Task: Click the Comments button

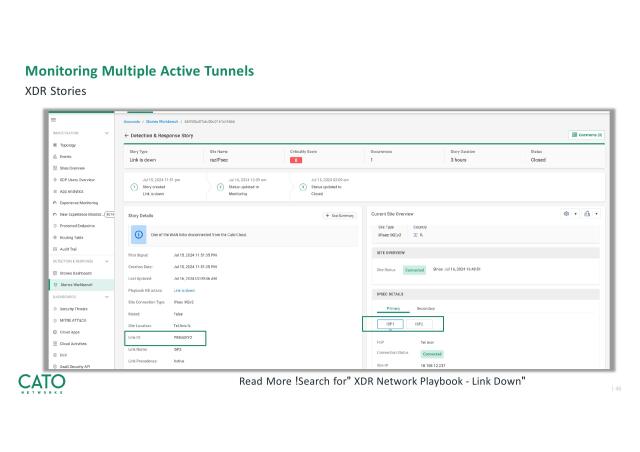Action: pyautogui.click(x=586, y=135)
